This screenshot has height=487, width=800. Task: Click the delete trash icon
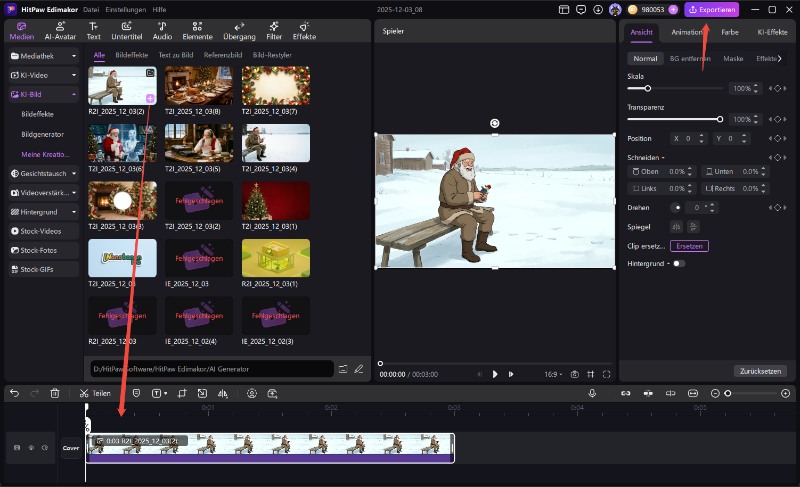tap(55, 393)
